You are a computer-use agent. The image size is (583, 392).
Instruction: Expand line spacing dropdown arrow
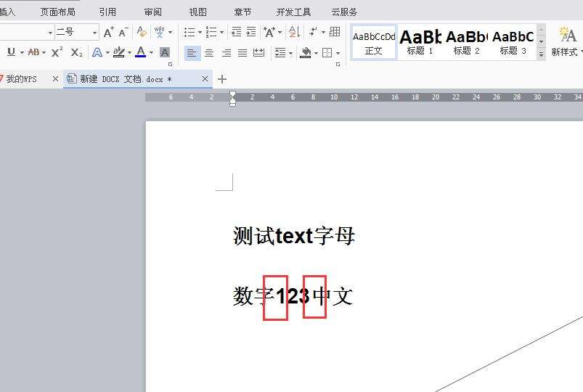pos(290,53)
